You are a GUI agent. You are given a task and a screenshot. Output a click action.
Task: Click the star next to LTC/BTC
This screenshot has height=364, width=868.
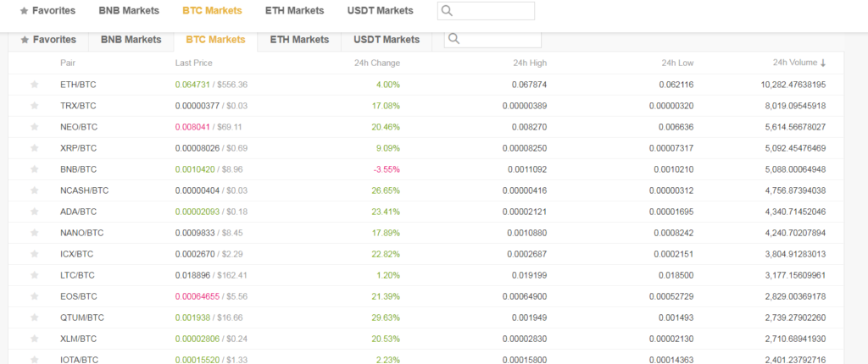35,275
